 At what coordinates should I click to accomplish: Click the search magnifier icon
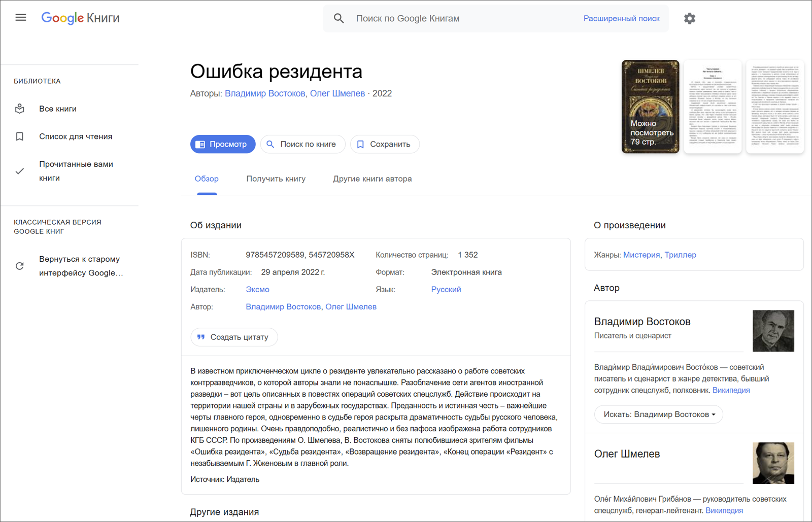(339, 19)
